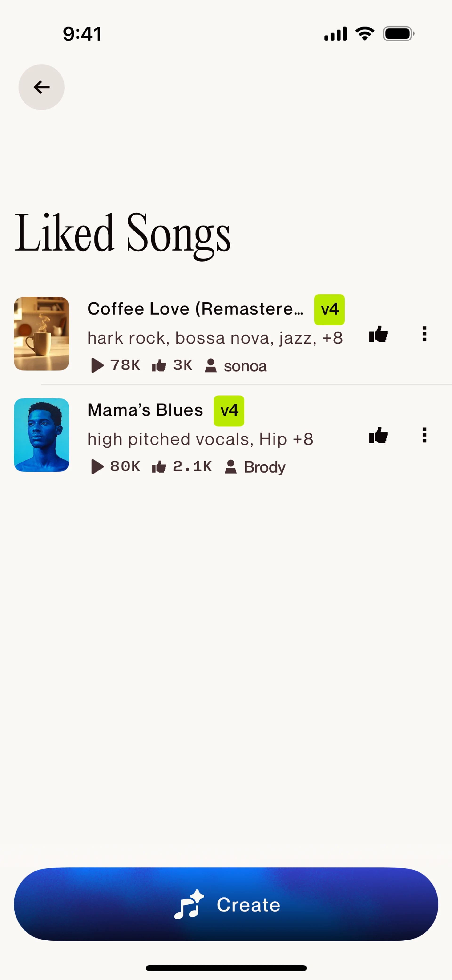The height and width of the screenshot is (980, 452).
Task: Tap the 80K play count icon
Action: [97, 466]
